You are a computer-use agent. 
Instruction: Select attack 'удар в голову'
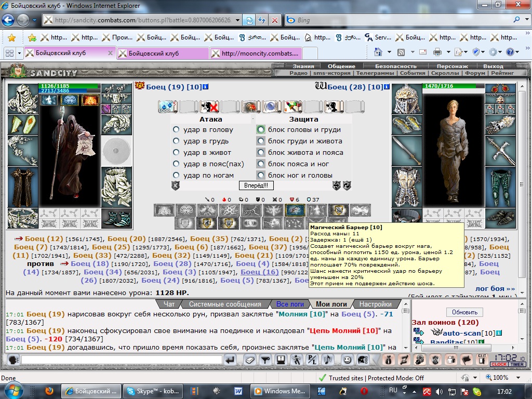(176, 129)
